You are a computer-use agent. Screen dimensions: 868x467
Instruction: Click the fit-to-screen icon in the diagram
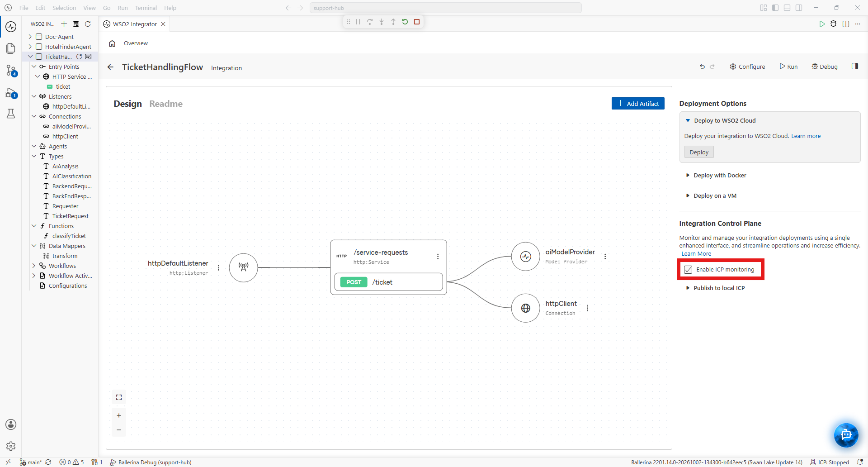119,397
